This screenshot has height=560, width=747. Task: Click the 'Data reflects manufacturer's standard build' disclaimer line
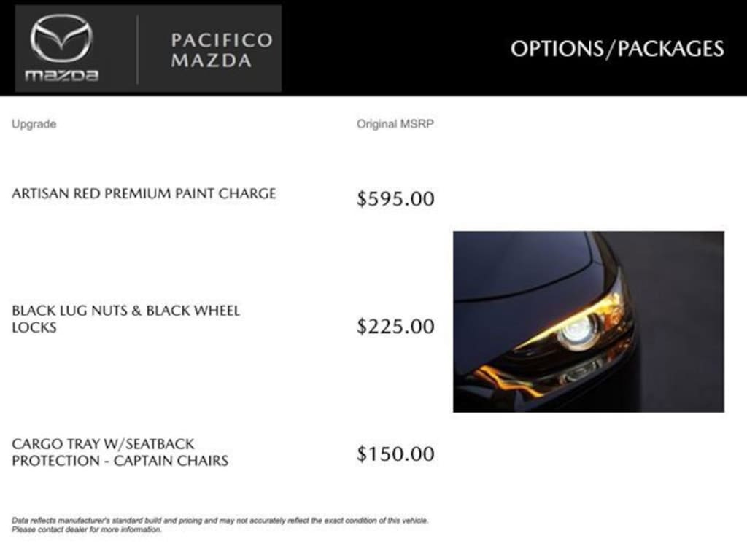tap(220, 521)
